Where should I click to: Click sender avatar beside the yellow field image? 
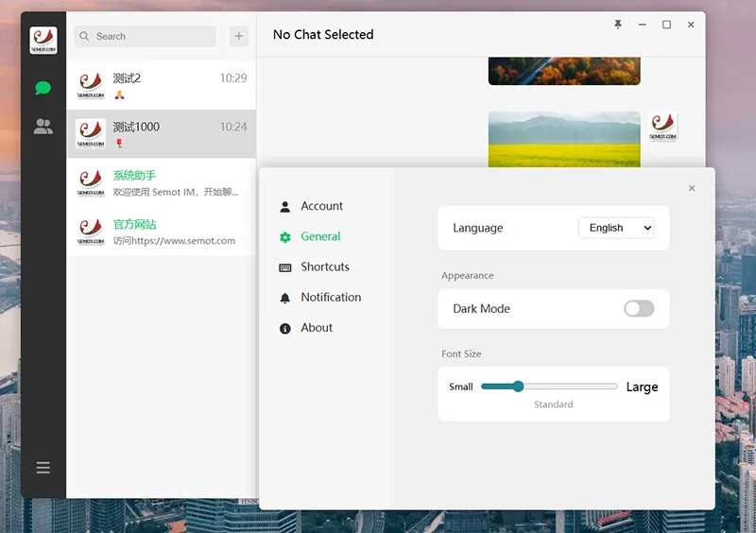coord(663,128)
